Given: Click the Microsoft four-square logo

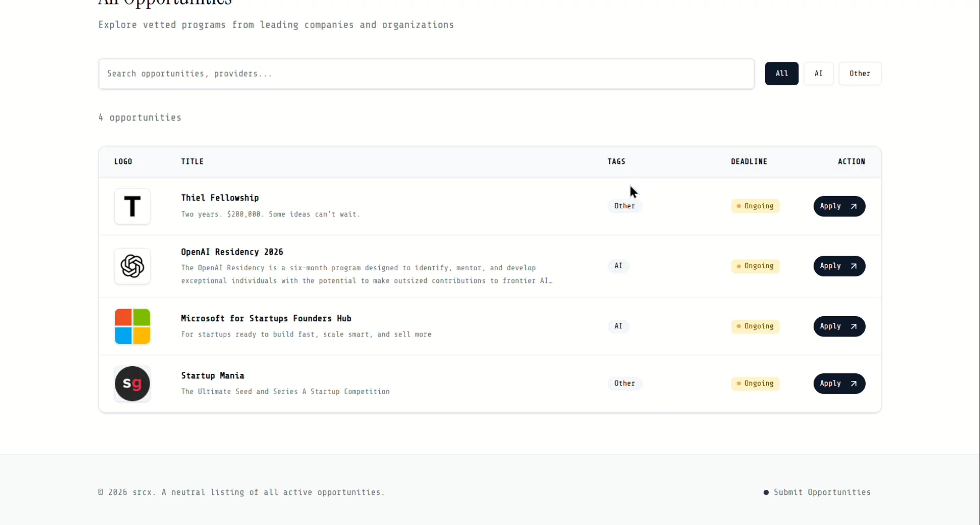Looking at the screenshot, I should pyautogui.click(x=132, y=326).
